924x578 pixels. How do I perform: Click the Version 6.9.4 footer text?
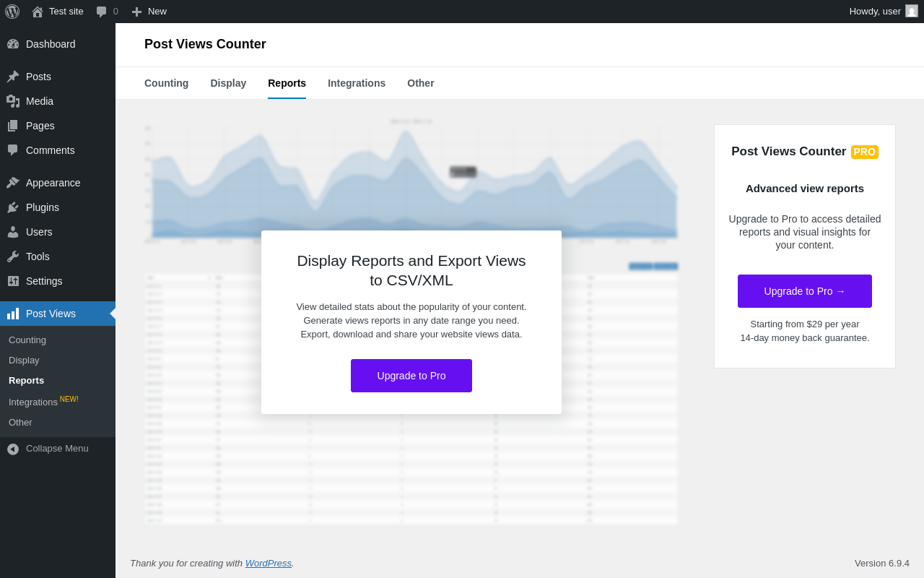[882, 563]
